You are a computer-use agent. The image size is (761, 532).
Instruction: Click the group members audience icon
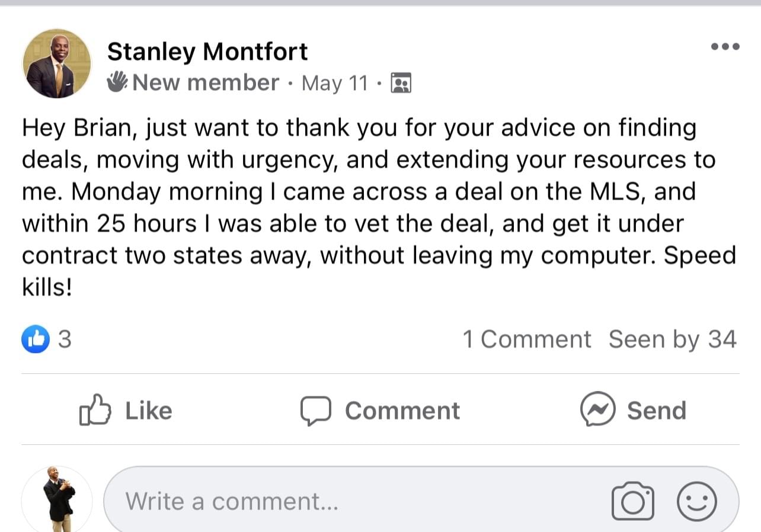(401, 83)
